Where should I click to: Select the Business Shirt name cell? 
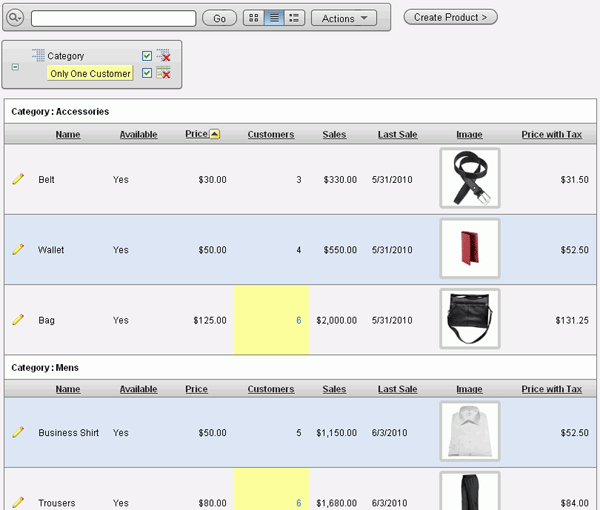click(x=68, y=433)
